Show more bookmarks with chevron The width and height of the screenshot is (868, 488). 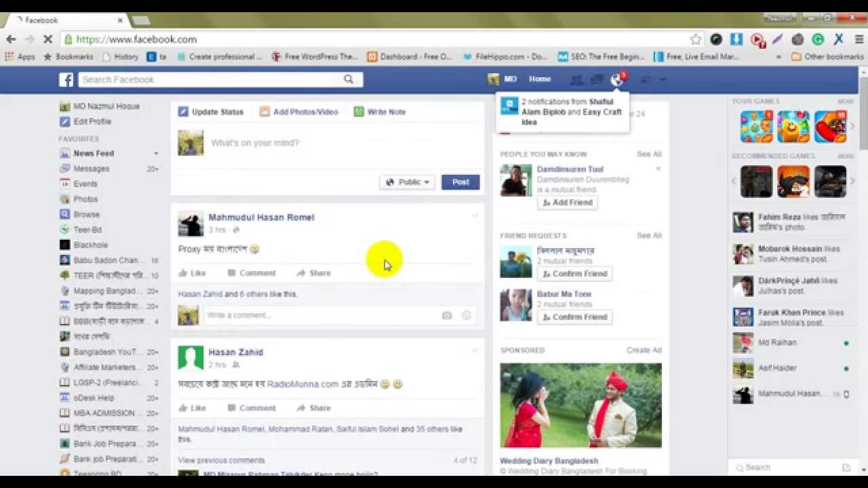(779, 57)
